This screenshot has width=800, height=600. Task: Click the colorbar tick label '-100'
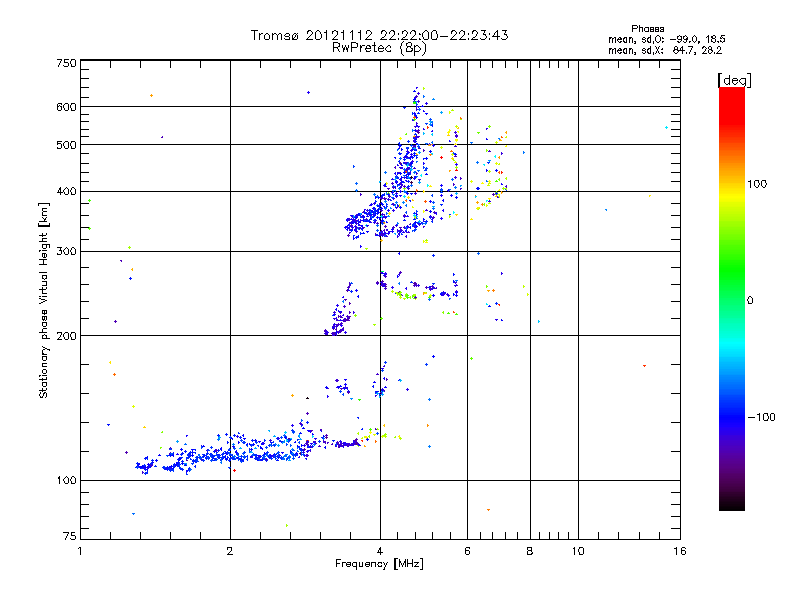pyautogui.click(x=761, y=417)
